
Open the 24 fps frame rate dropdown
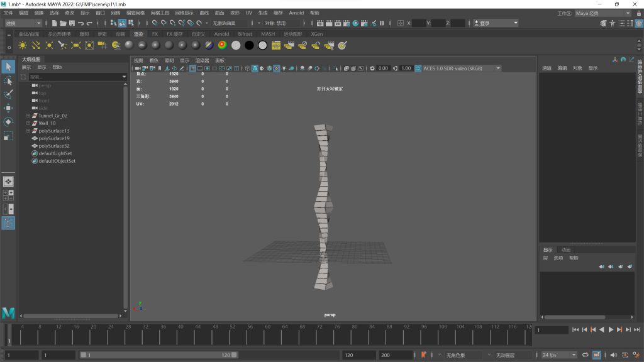[x=559, y=355]
